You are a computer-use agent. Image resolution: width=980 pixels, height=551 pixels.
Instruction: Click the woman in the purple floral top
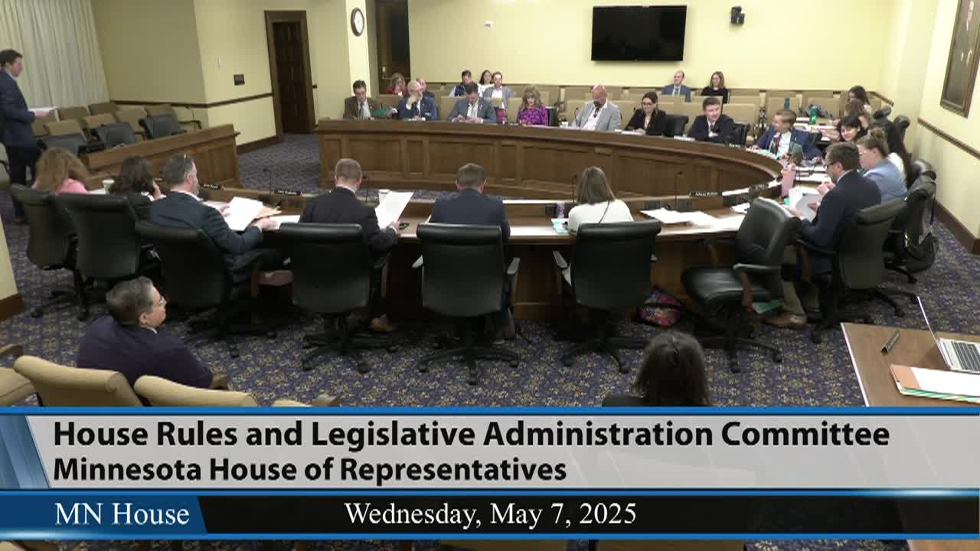(531, 109)
